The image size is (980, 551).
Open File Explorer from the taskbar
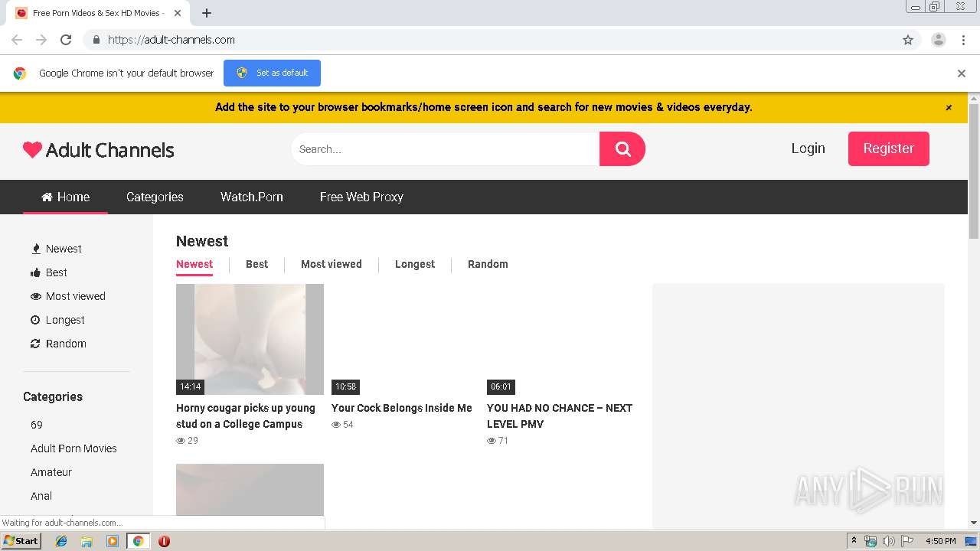(87, 541)
